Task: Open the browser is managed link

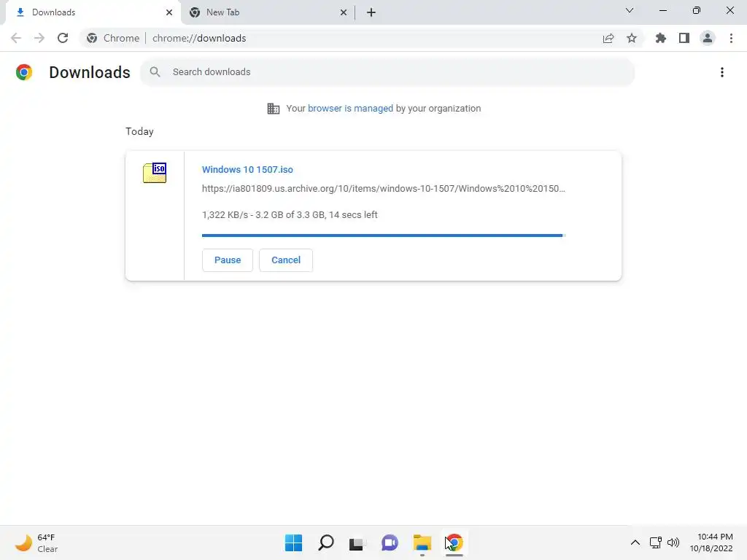Action: tap(350, 109)
